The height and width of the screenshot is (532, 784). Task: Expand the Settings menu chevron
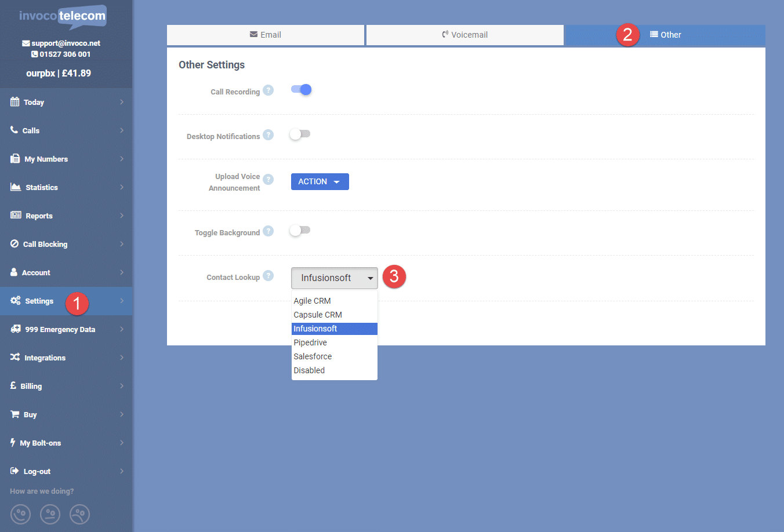(x=122, y=301)
